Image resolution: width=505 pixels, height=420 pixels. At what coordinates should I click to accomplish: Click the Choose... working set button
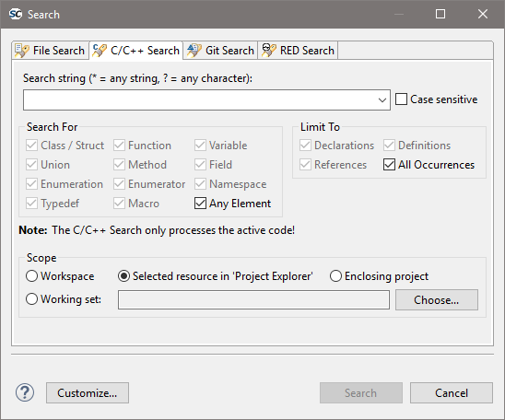[437, 299]
